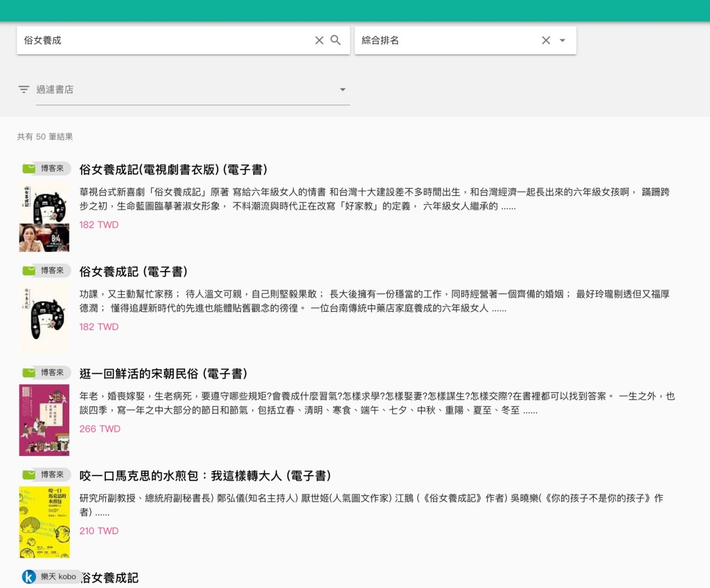This screenshot has width=710, height=588.
Task: Open the 過濾書店 dropdown arrow
Action: (x=342, y=90)
